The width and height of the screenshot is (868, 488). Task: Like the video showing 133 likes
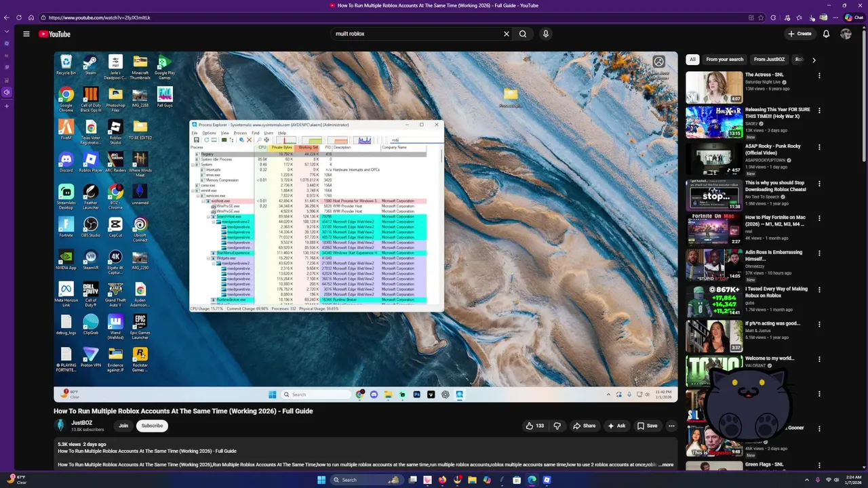click(x=534, y=426)
